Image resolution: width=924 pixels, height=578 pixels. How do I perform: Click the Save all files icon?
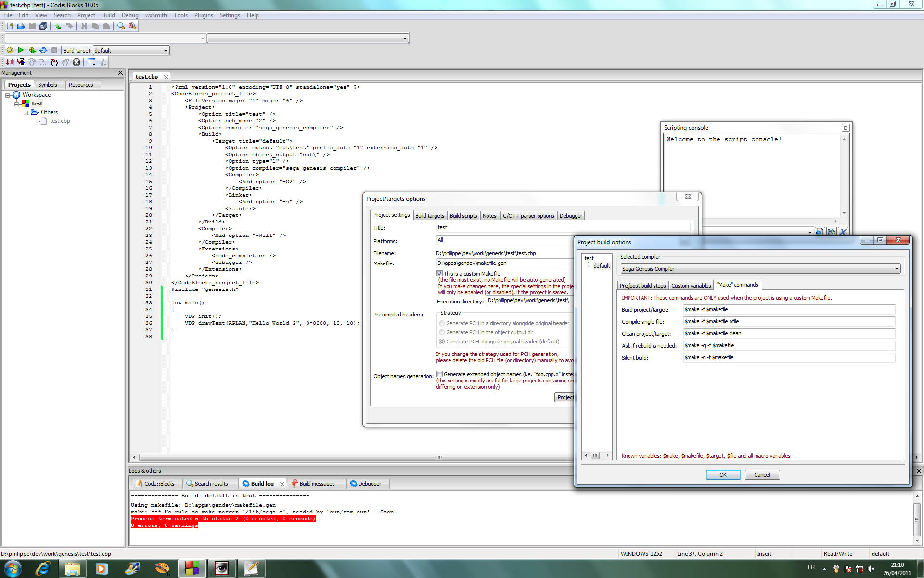(x=43, y=26)
